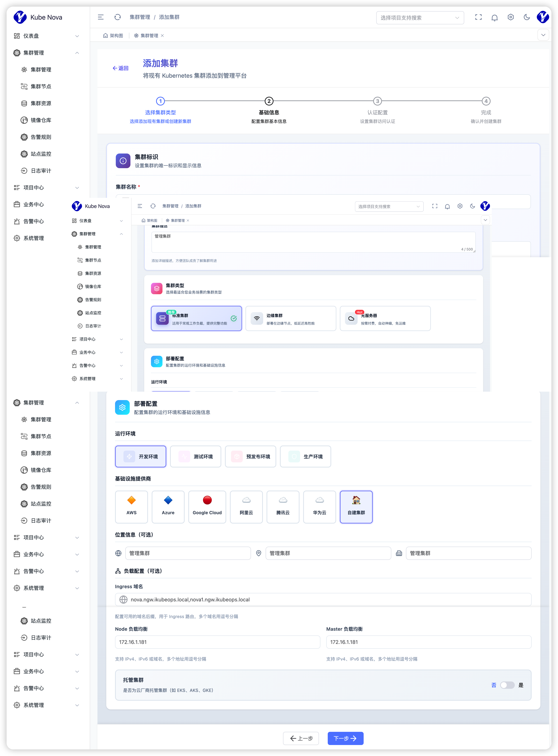Open 镜像仓库 in the sidebar menu
Viewport: 558px width, 756px height.
coord(41,120)
